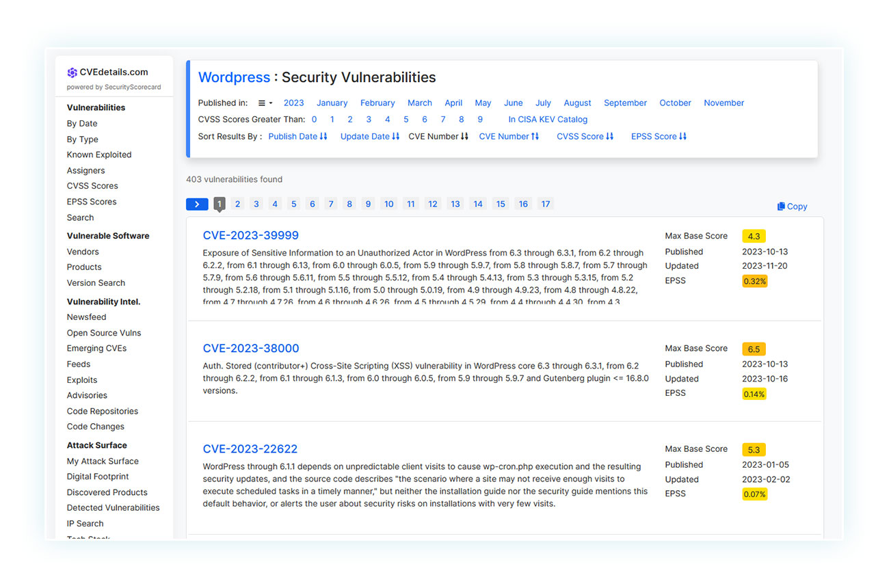Filter CVSS scores greater than 5
Image resolution: width=889 pixels, height=588 pixels.
(x=406, y=120)
